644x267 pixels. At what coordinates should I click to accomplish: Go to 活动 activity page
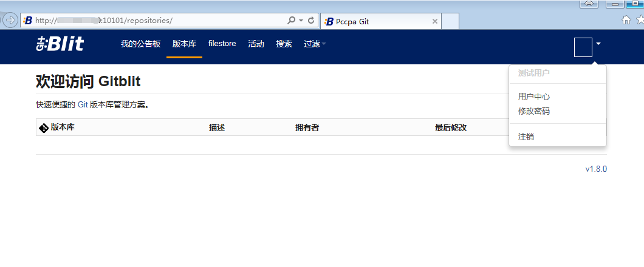coord(256,44)
